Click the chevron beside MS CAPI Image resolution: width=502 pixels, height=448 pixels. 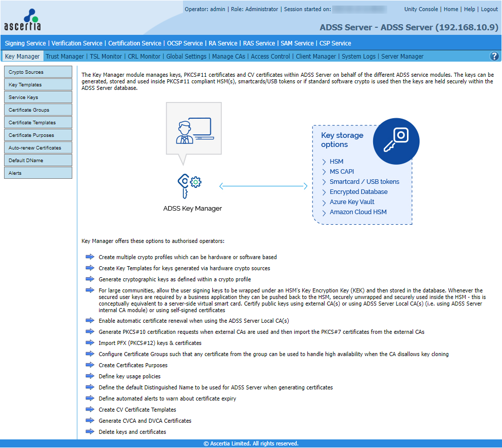[x=324, y=172]
